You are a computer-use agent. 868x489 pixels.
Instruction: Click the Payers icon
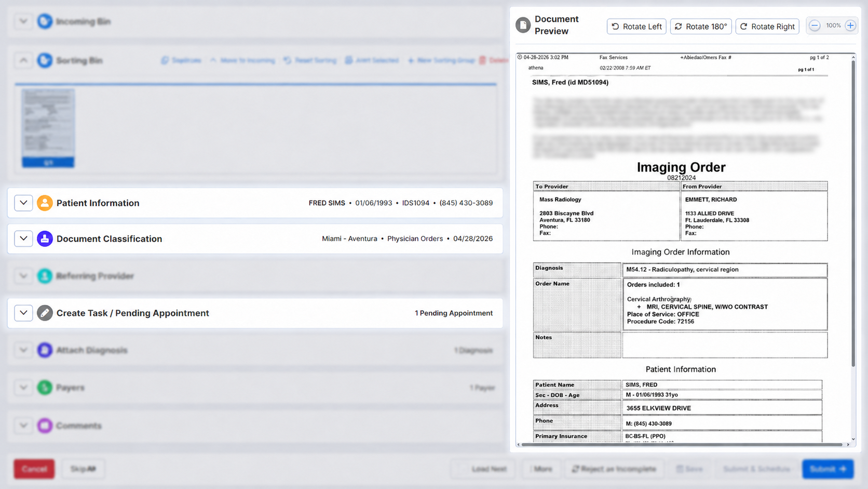point(45,388)
